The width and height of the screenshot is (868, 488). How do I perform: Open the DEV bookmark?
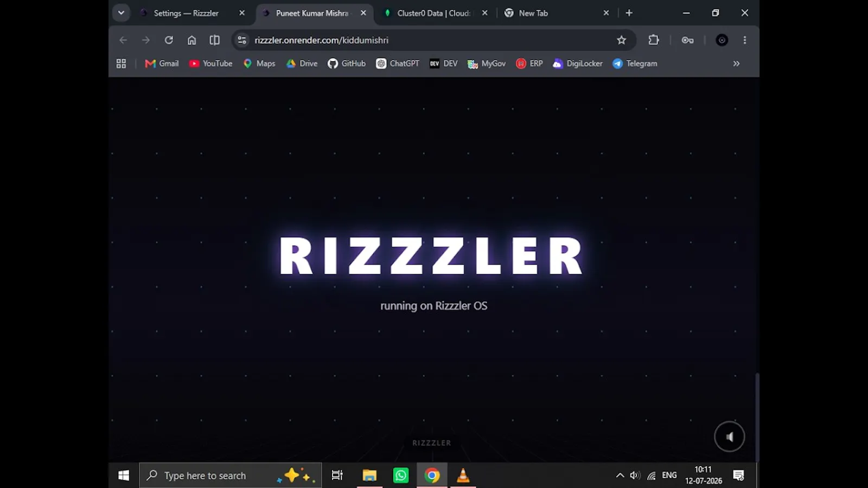pos(444,63)
